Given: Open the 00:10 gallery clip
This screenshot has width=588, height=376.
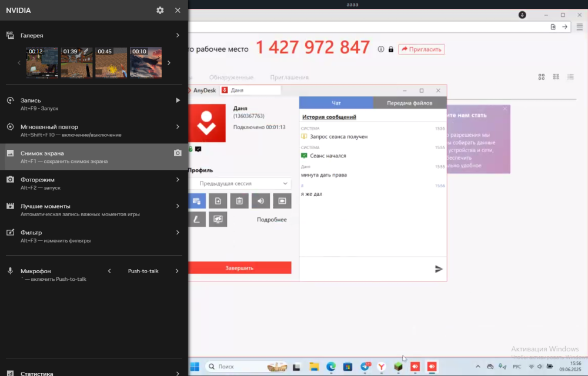Looking at the screenshot, I should click(146, 62).
